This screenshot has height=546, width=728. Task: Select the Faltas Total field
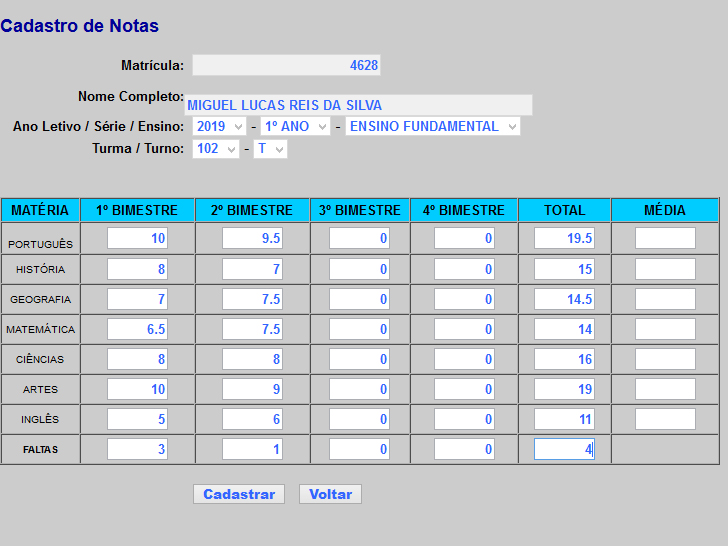(564, 449)
